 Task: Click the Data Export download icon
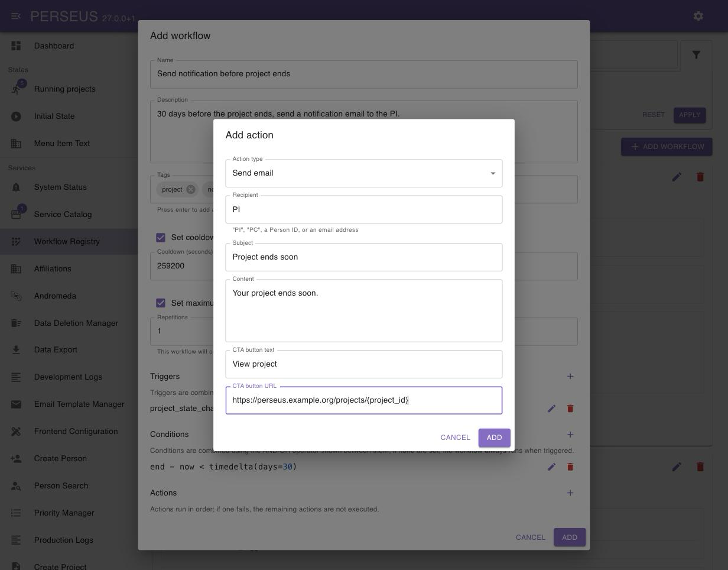[x=16, y=350]
